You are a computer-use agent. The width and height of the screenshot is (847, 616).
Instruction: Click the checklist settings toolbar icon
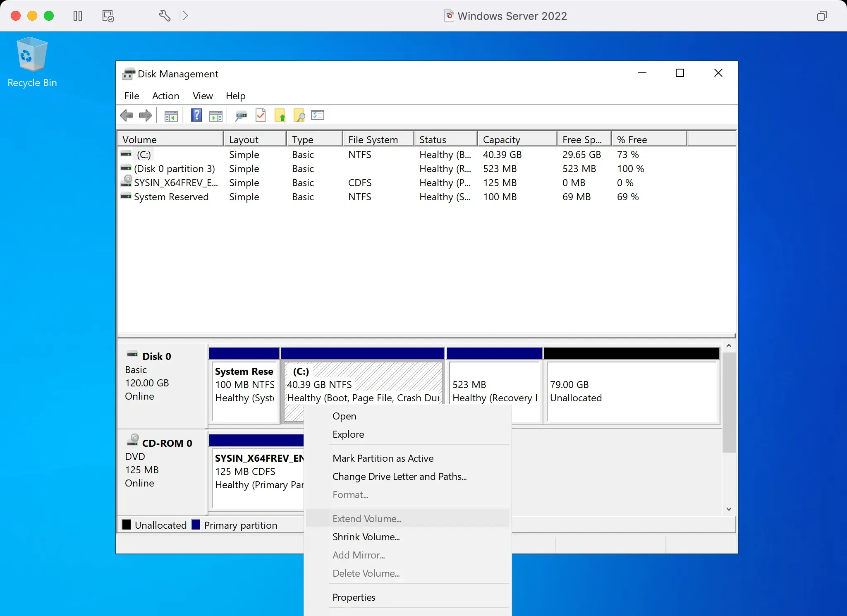[x=318, y=115]
